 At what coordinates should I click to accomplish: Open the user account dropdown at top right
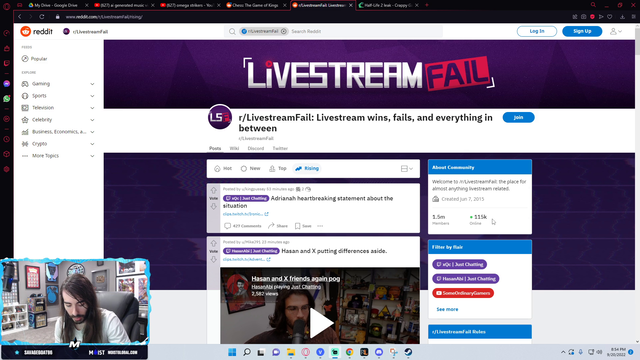[616, 31]
